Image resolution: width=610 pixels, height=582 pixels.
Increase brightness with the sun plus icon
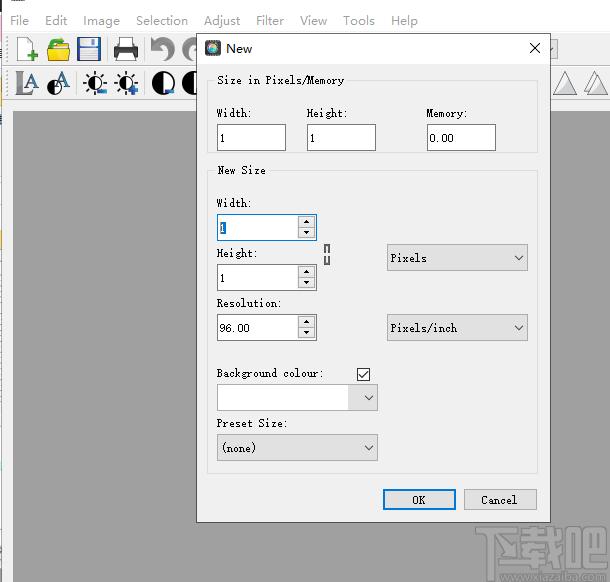tap(126, 83)
